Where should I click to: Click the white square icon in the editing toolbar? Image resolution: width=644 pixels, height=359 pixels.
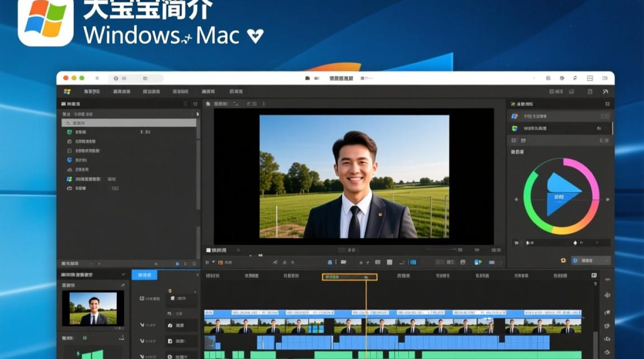390,262
